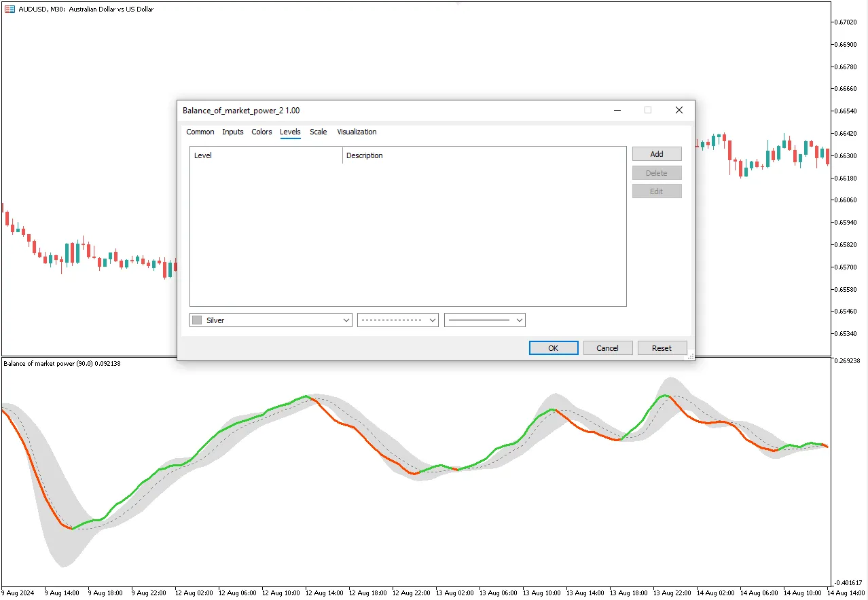Open the Common tab
Screen dimensions: 868x600
tap(200, 132)
